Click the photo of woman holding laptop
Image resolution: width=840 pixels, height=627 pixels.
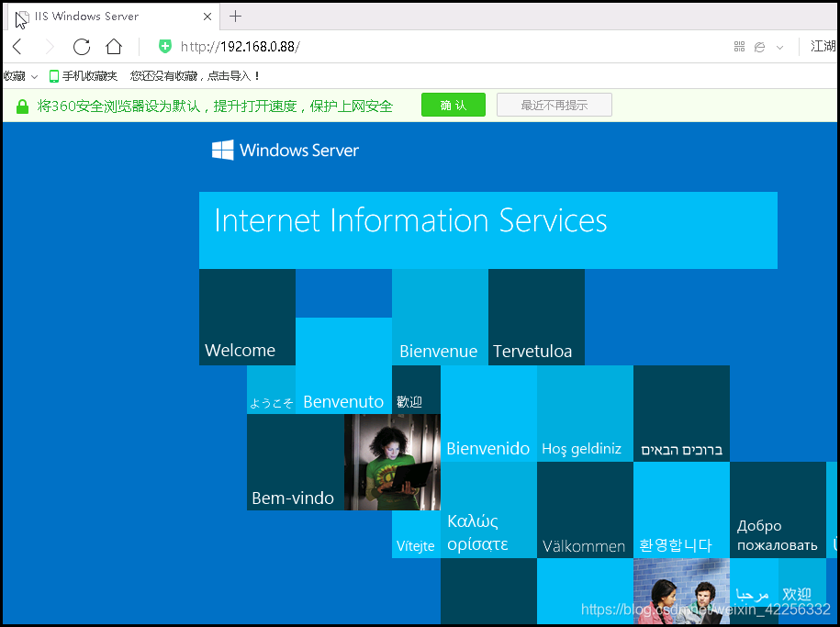[x=392, y=462]
